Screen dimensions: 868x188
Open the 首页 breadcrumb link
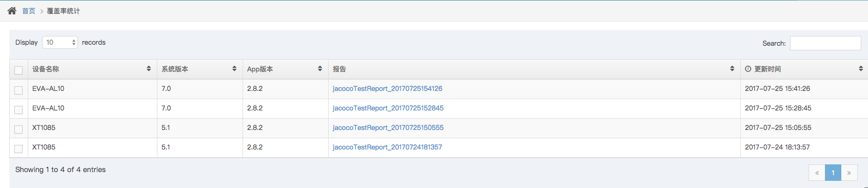(29, 11)
